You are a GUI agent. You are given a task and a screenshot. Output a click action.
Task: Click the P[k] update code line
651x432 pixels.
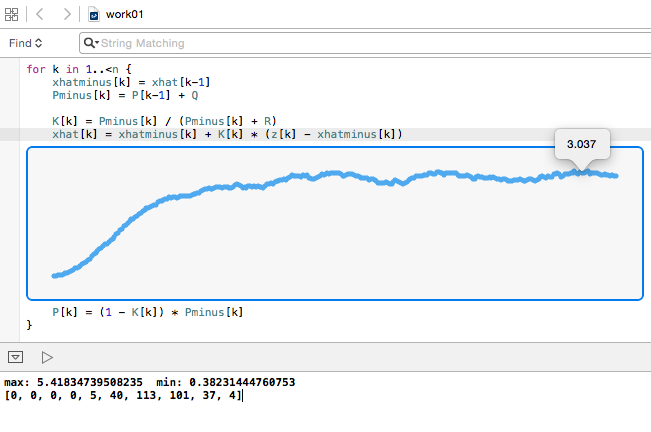coord(147,312)
